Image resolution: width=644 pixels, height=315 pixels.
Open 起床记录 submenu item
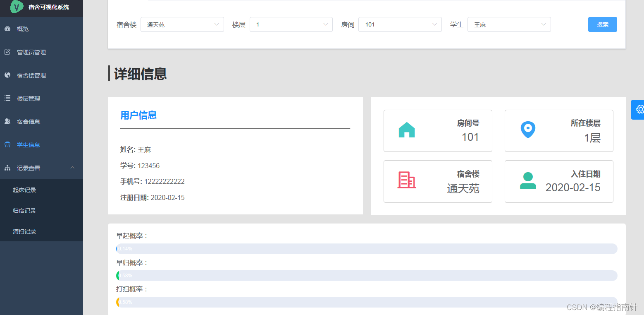point(41,190)
